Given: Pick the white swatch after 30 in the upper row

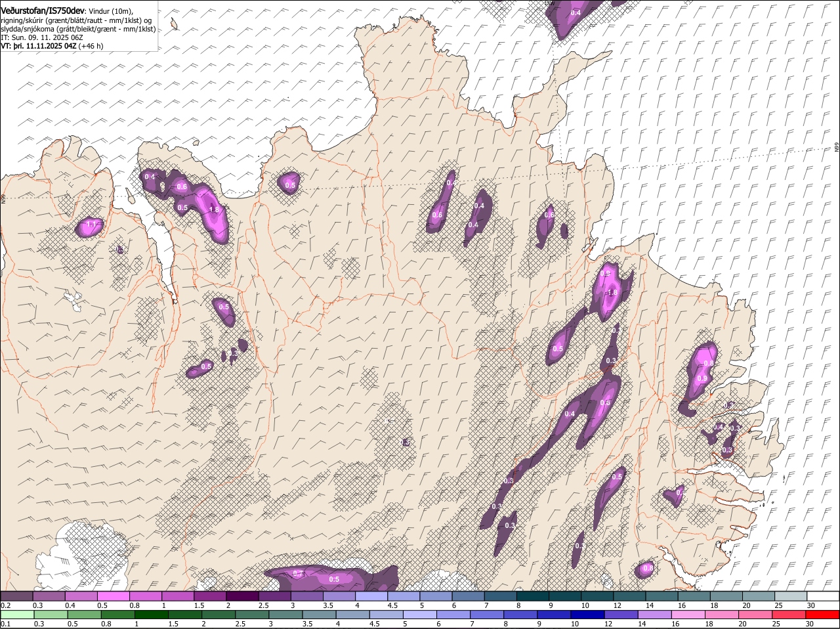Looking at the screenshot, I should 823,596.
